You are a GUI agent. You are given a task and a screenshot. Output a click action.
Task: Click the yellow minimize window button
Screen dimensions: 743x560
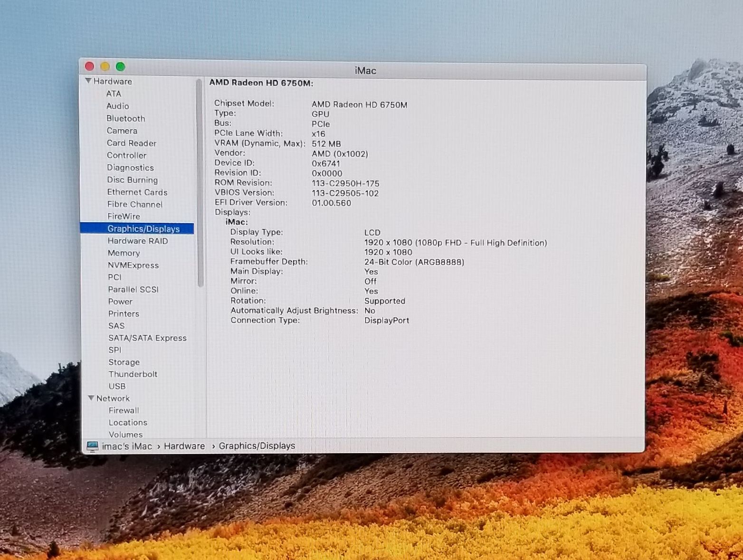[x=105, y=66]
